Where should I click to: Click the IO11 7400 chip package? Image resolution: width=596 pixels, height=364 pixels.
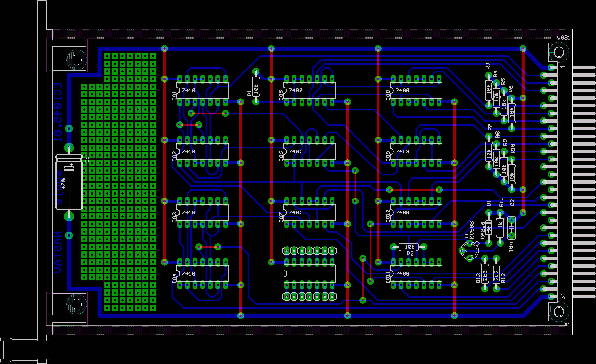(x=416, y=273)
